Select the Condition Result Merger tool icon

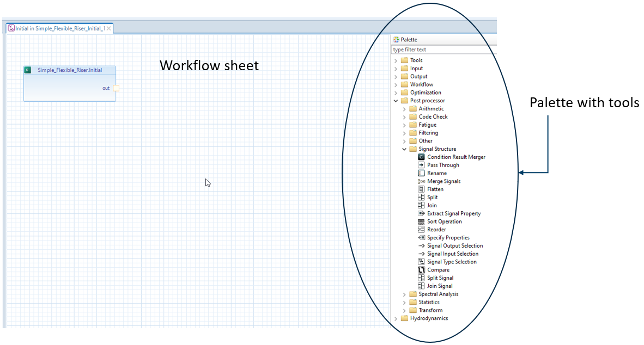coord(421,157)
